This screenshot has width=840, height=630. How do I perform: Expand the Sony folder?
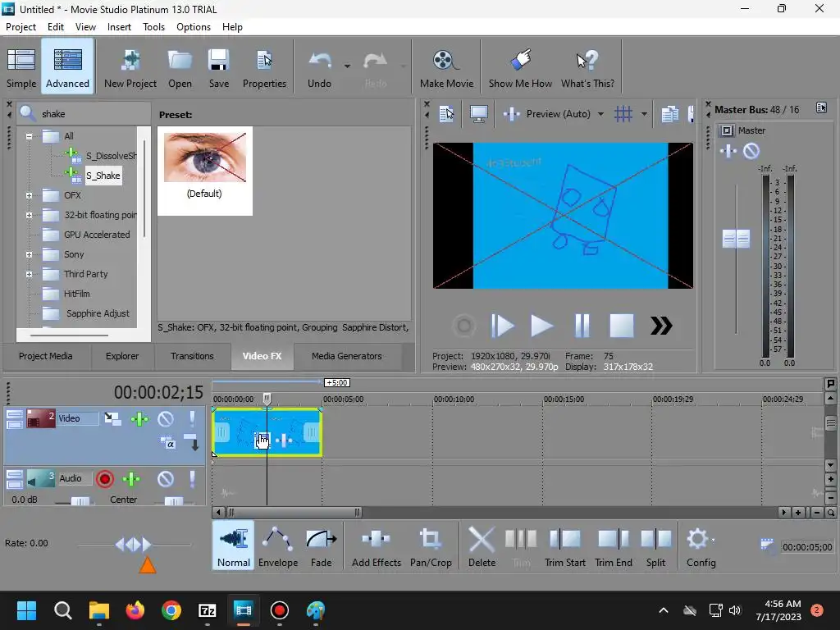click(x=29, y=255)
